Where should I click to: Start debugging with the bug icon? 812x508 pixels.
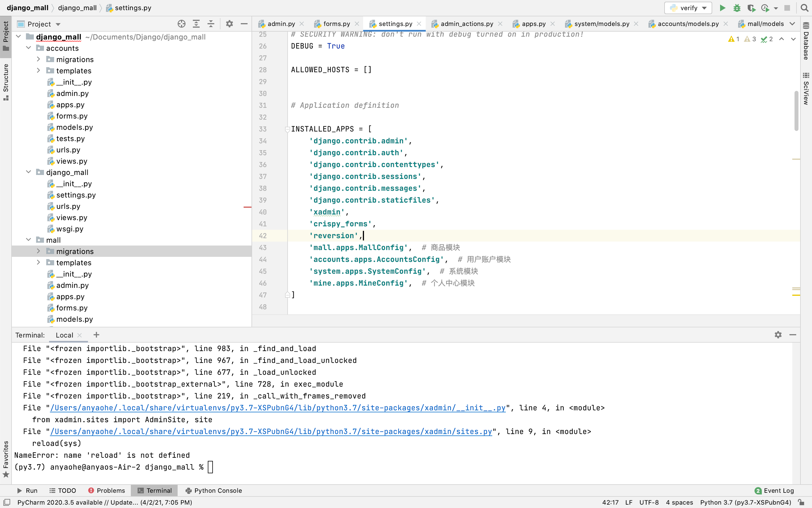(737, 8)
